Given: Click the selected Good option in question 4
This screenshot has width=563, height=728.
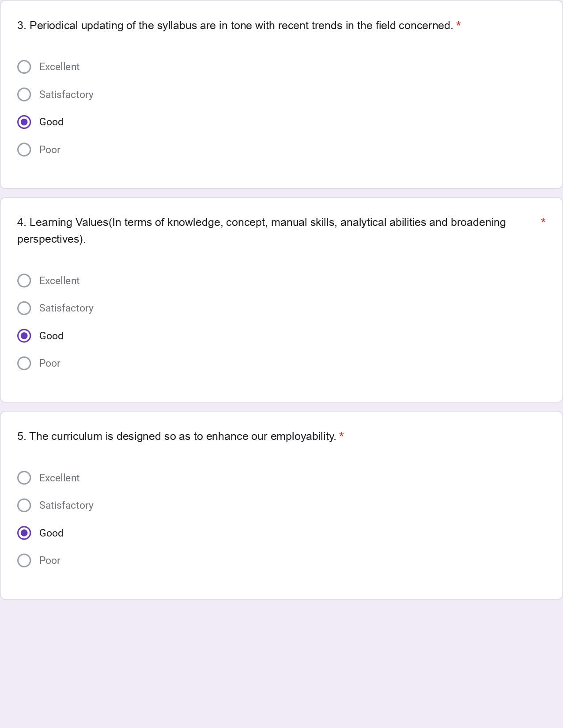Looking at the screenshot, I should [24, 336].
